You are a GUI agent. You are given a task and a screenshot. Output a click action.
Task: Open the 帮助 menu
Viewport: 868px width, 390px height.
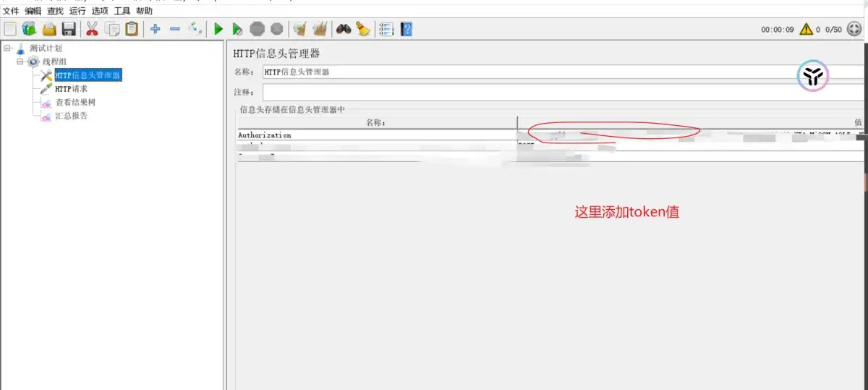145,11
